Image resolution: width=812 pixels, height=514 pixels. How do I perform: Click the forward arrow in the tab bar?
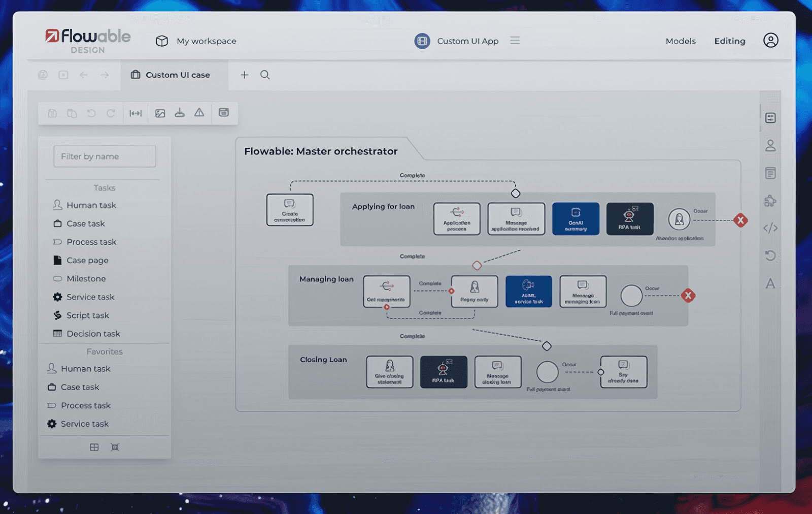(105, 75)
